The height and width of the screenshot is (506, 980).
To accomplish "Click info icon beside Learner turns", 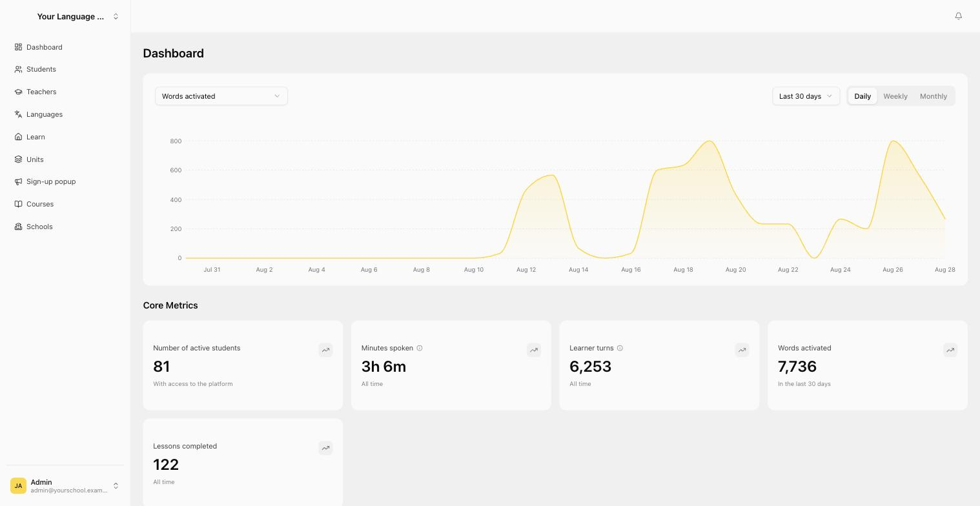I will pos(620,348).
